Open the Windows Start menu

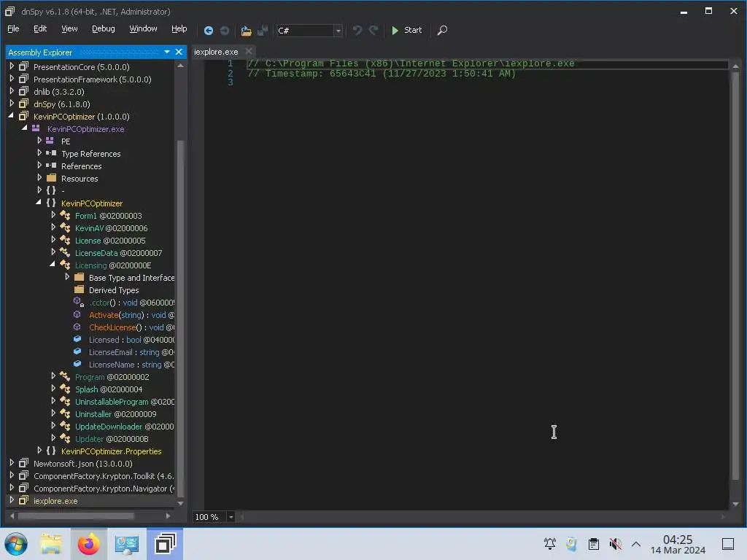coord(16,544)
